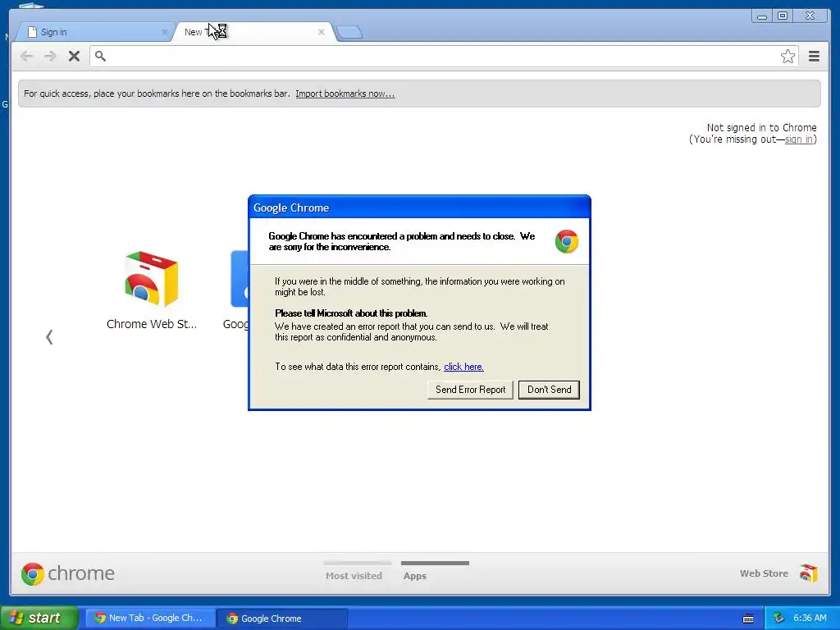840x630 pixels.
Task: Switch to New Tab - Google Chrome taskbar item
Action: [x=150, y=619]
